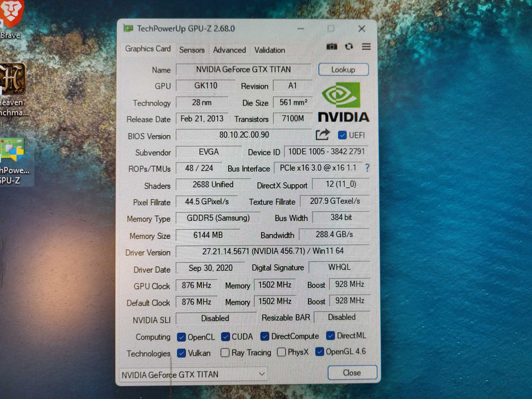
Task: Toggle the DirectML checkbox
Action: pos(330,336)
